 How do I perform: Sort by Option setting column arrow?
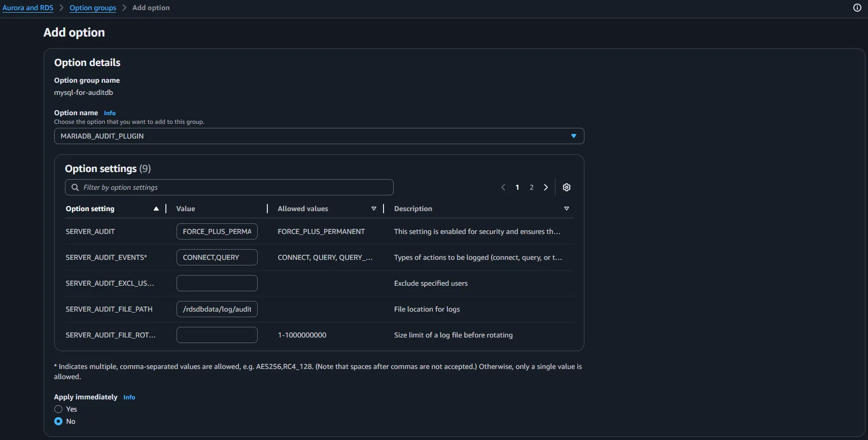click(156, 209)
